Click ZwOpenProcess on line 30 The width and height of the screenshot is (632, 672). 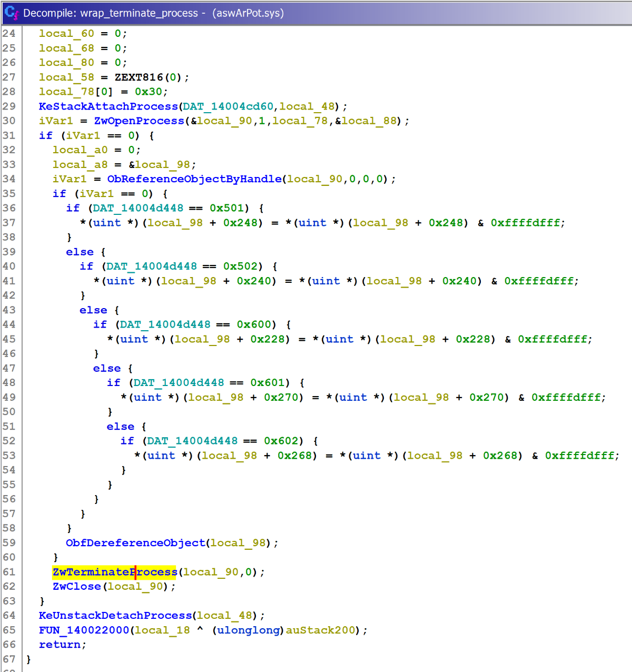pyautogui.click(x=139, y=121)
